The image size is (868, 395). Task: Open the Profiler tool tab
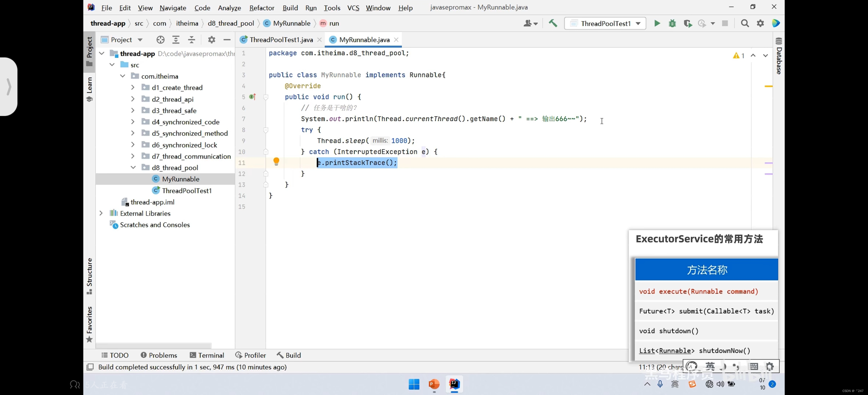(250, 355)
